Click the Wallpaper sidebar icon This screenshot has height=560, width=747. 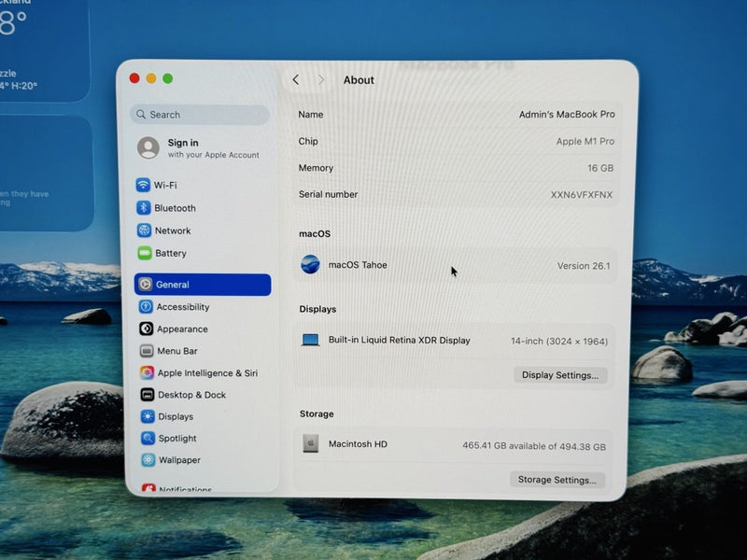click(148, 460)
